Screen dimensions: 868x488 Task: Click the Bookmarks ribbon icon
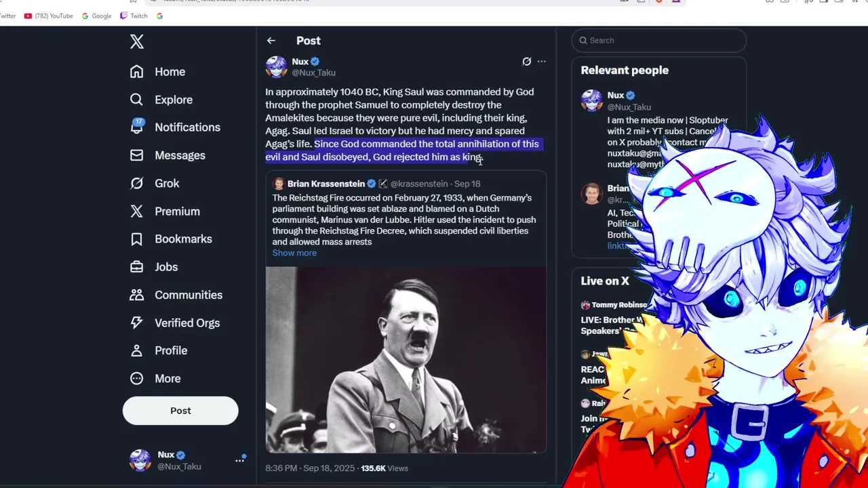137,239
